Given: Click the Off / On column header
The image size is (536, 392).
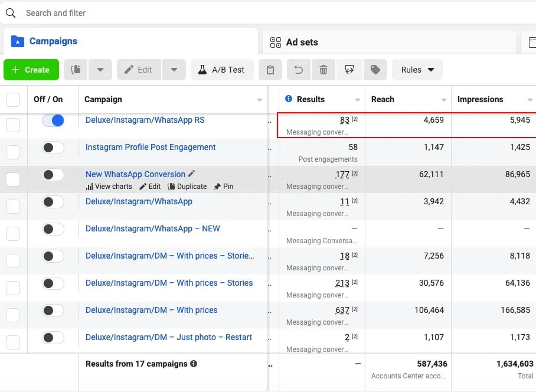Looking at the screenshot, I should [48, 99].
